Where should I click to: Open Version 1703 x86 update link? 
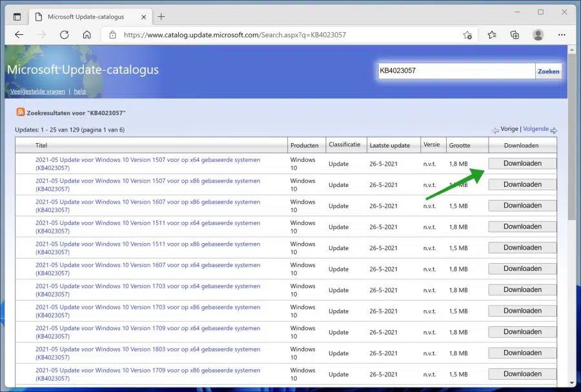point(148,311)
